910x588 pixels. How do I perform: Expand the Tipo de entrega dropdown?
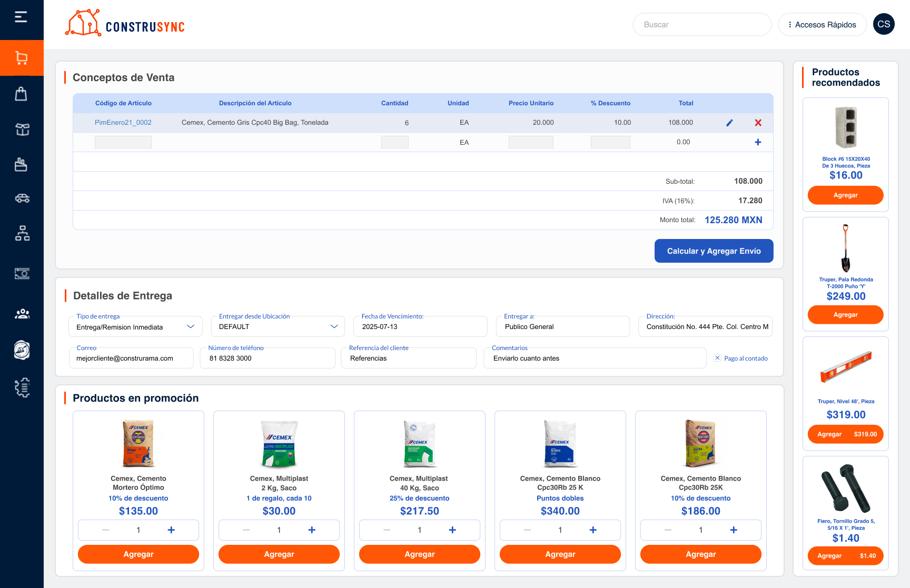pyautogui.click(x=135, y=326)
